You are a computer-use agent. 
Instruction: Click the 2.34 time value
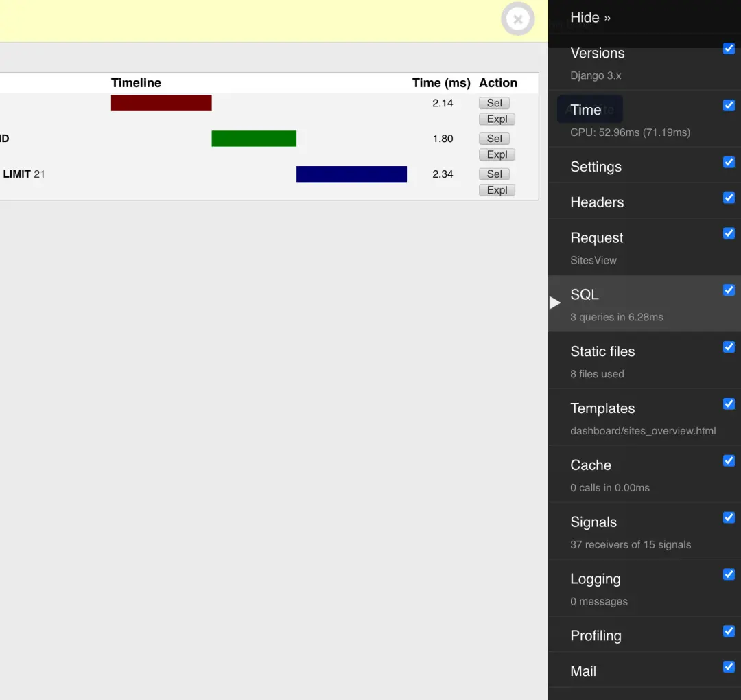click(x=443, y=174)
